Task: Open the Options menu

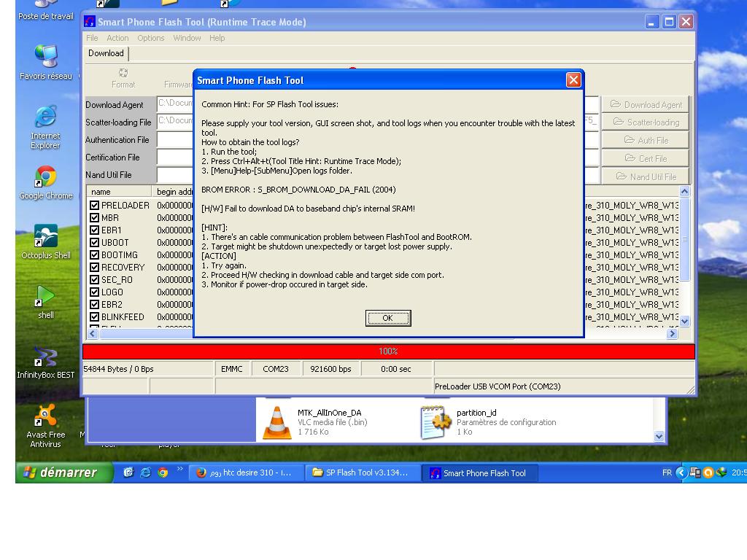Action: click(150, 38)
